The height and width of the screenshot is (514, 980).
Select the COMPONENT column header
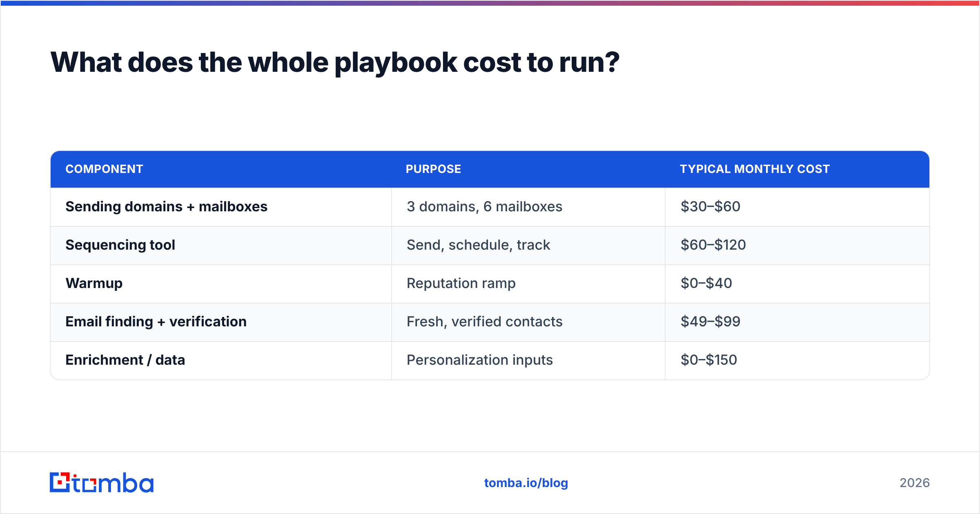(x=221, y=169)
